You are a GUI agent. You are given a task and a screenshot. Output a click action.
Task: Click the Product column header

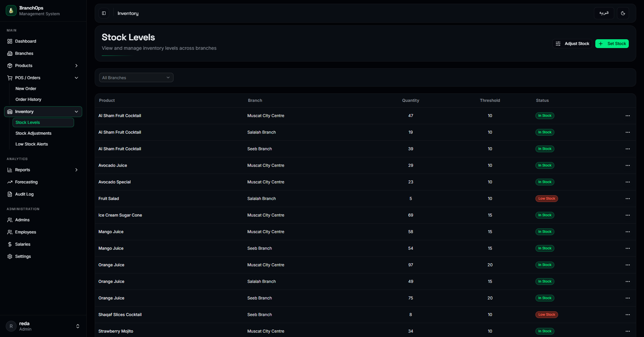[x=107, y=100]
